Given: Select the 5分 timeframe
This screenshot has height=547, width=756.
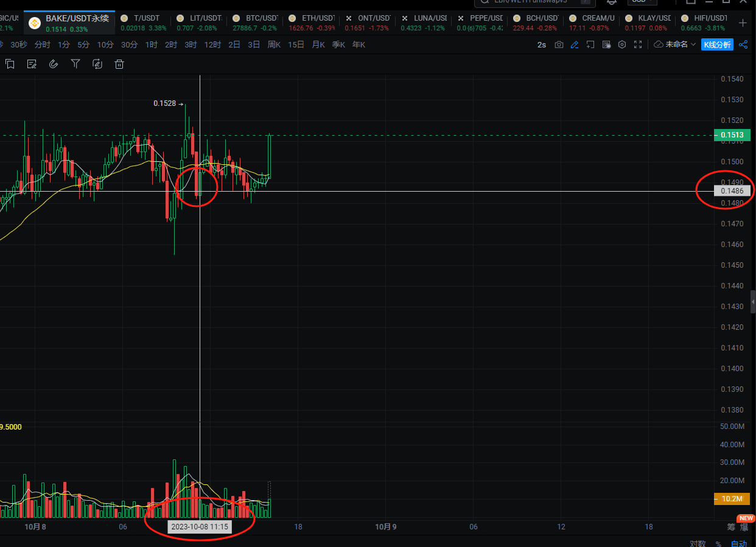Looking at the screenshot, I should pyautogui.click(x=83, y=44).
